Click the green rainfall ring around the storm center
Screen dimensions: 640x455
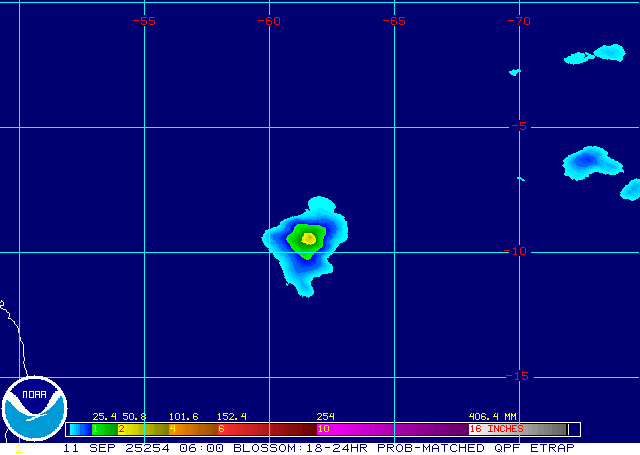[297, 241]
